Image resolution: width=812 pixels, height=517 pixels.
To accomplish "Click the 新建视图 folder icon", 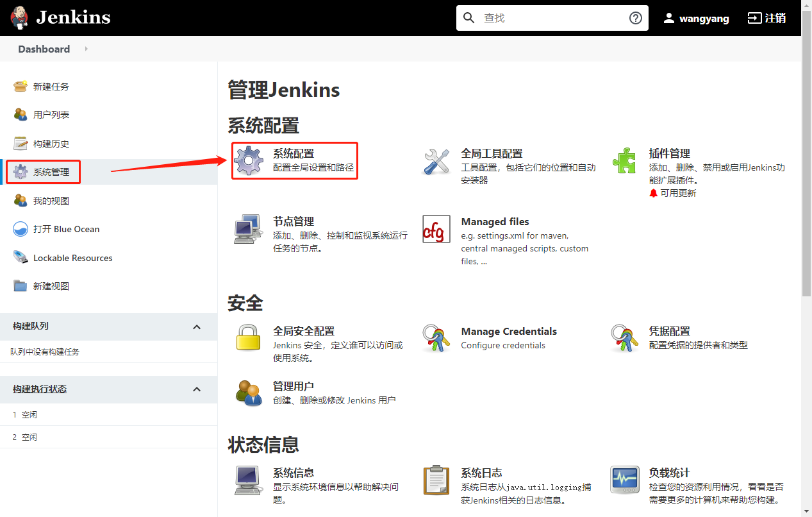I will tap(21, 286).
